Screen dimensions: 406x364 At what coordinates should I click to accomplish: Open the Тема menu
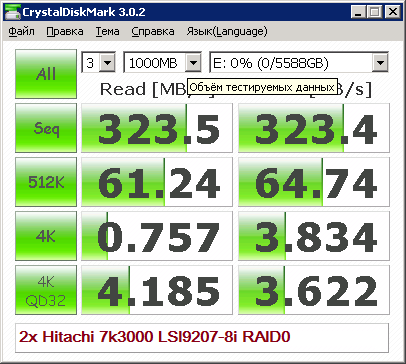click(x=107, y=31)
